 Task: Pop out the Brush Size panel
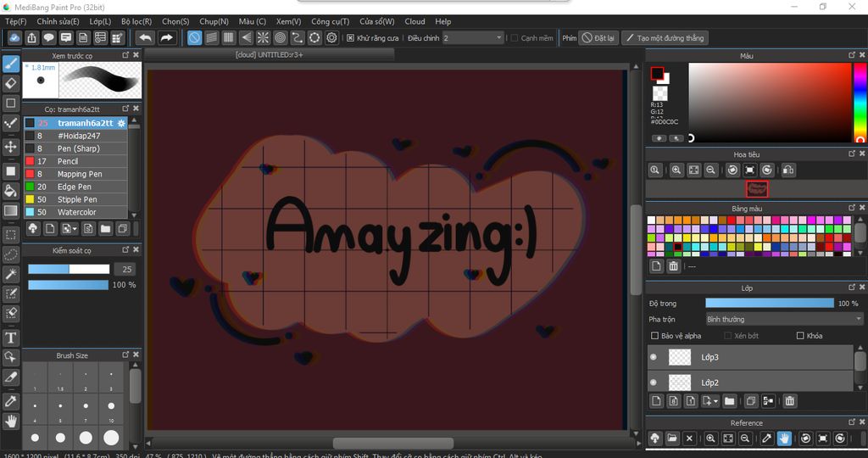[x=125, y=355]
